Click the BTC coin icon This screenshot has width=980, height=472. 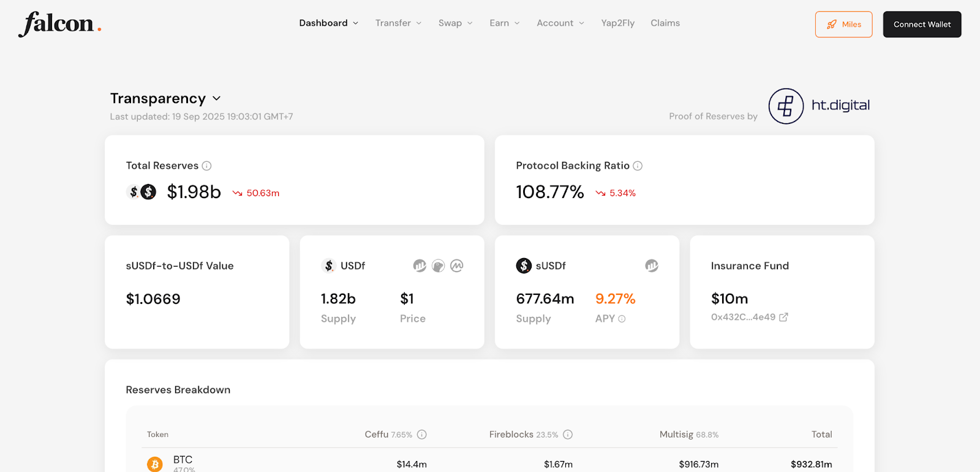[155, 464]
